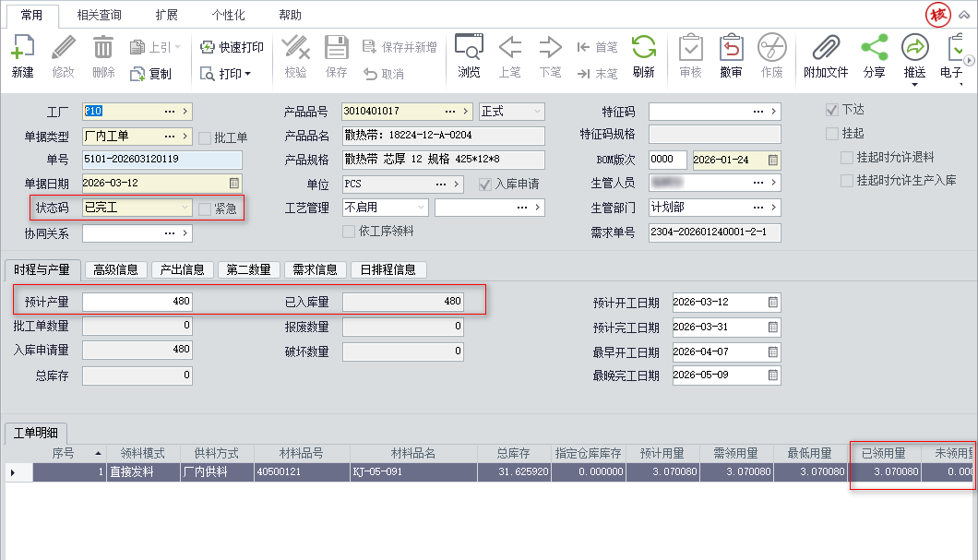Viewport: 978px width, 560px height.
Task: Switch to the 第二数量 tab
Action: coord(248,269)
